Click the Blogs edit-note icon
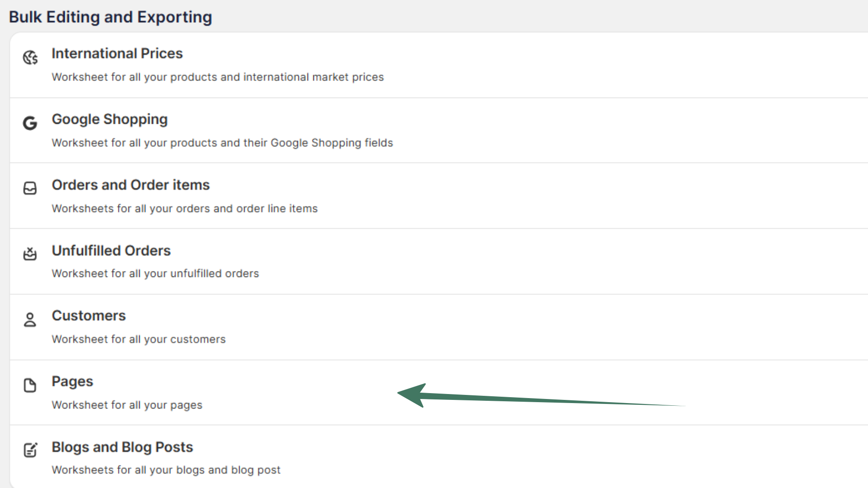868x488 pixels. [30, 450]
